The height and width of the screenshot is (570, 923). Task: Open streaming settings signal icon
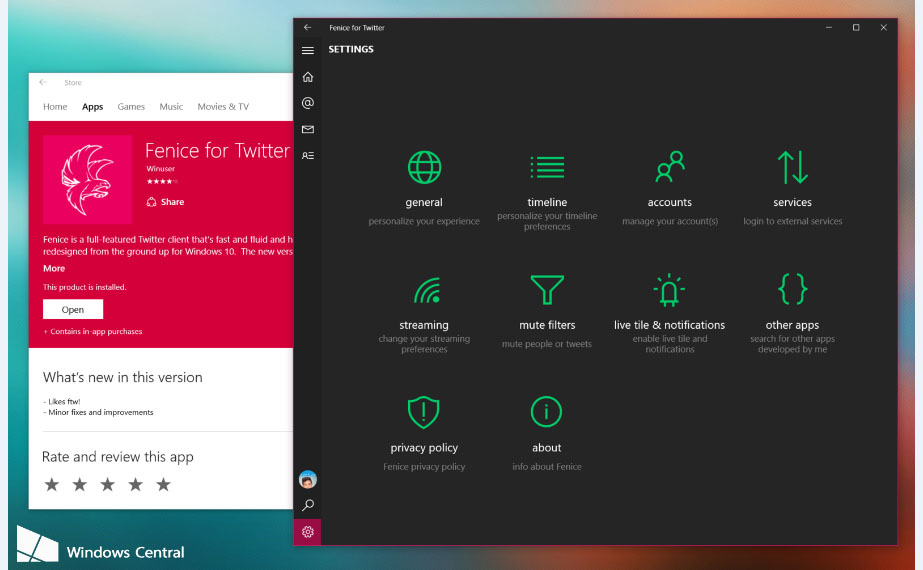point(427,290)
